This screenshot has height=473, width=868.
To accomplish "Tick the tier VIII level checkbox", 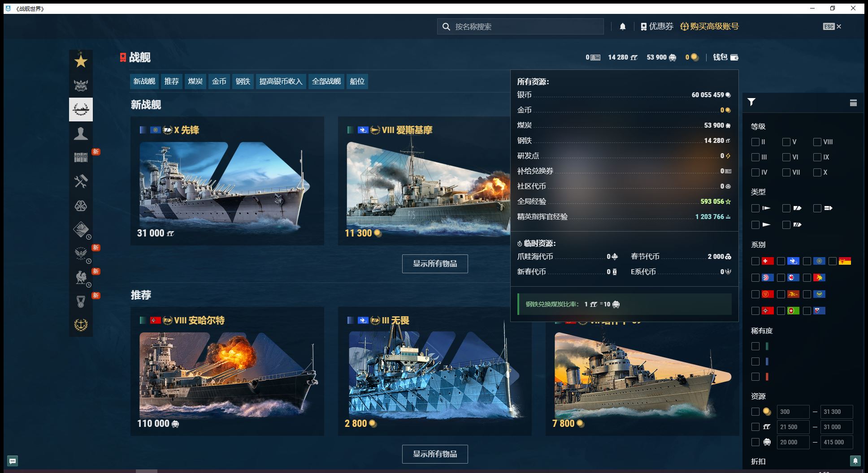I will (817, 142).
